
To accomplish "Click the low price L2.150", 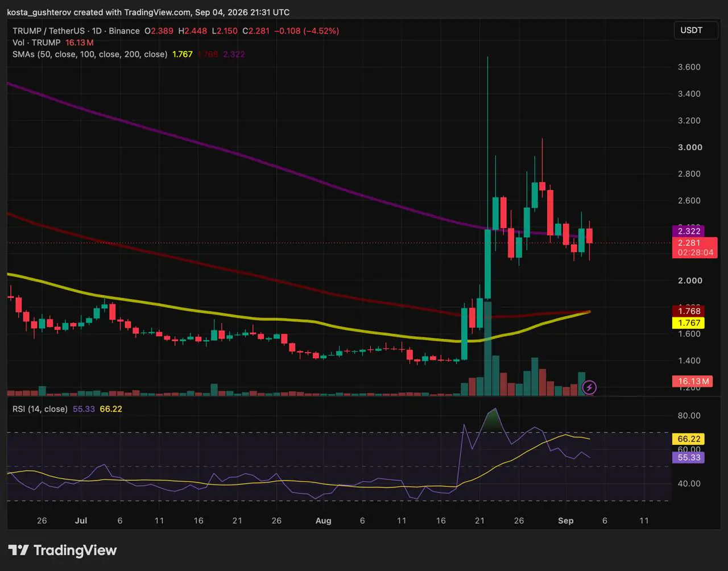I will [x=225, y=31].
